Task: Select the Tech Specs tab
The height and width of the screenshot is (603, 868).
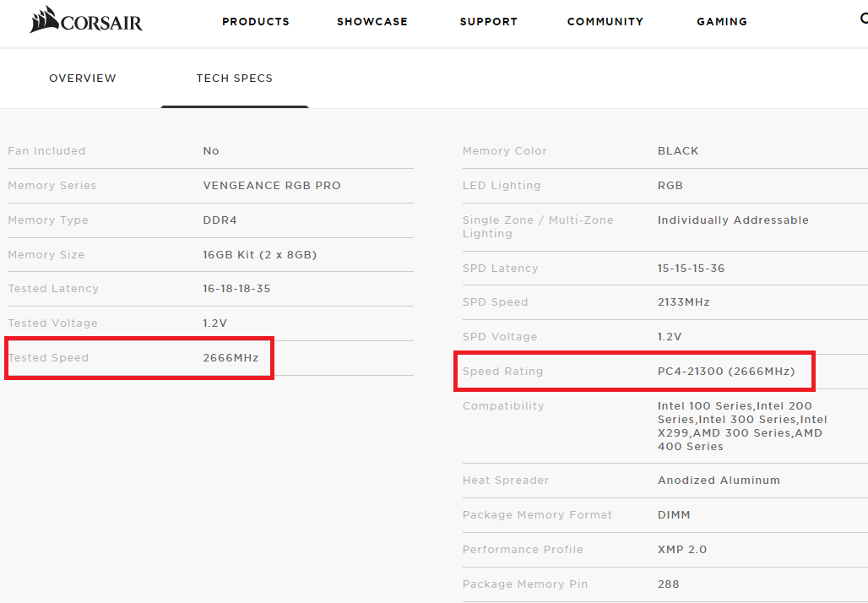Action: coord(234,78)
